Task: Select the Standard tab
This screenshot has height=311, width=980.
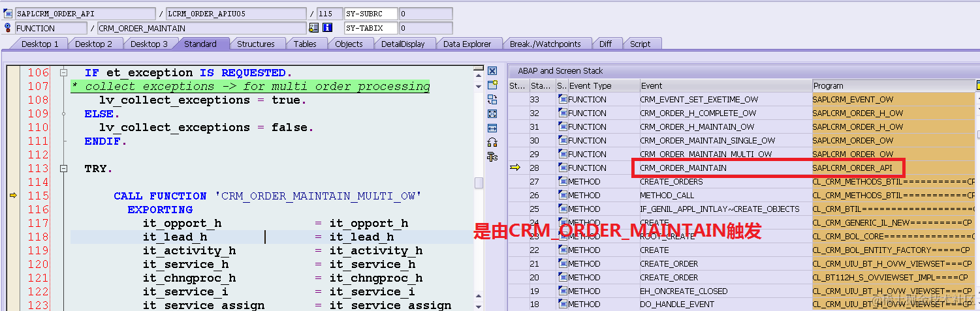Action: tap(200, 44)
